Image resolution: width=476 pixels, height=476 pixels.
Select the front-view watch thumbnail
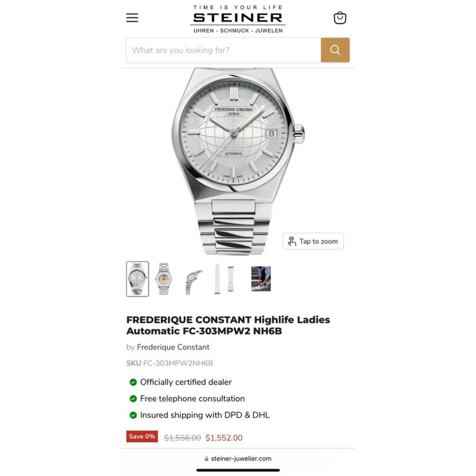(137, 279)
